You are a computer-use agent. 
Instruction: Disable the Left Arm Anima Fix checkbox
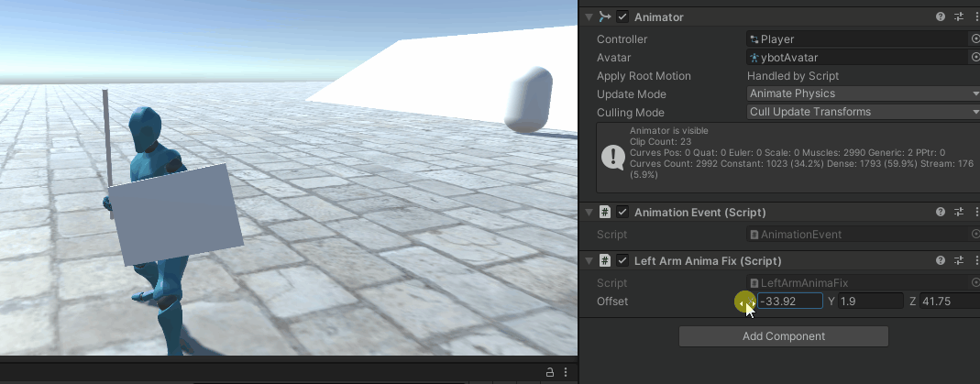pos(622,260)
